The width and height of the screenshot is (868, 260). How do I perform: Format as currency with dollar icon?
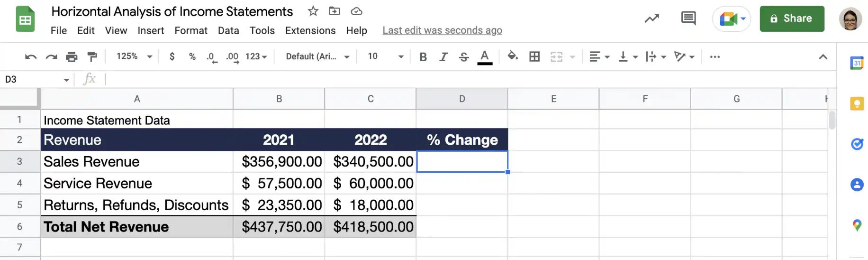pos(172,56)
